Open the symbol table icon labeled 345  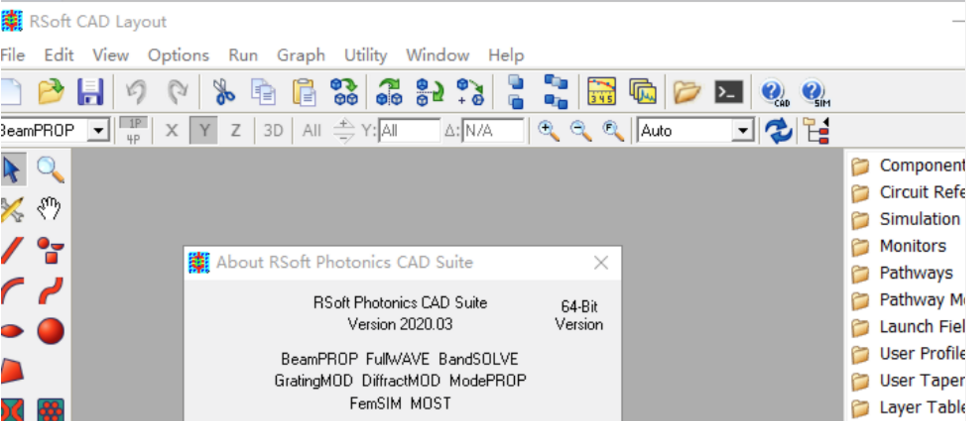[x=601, y=92]
